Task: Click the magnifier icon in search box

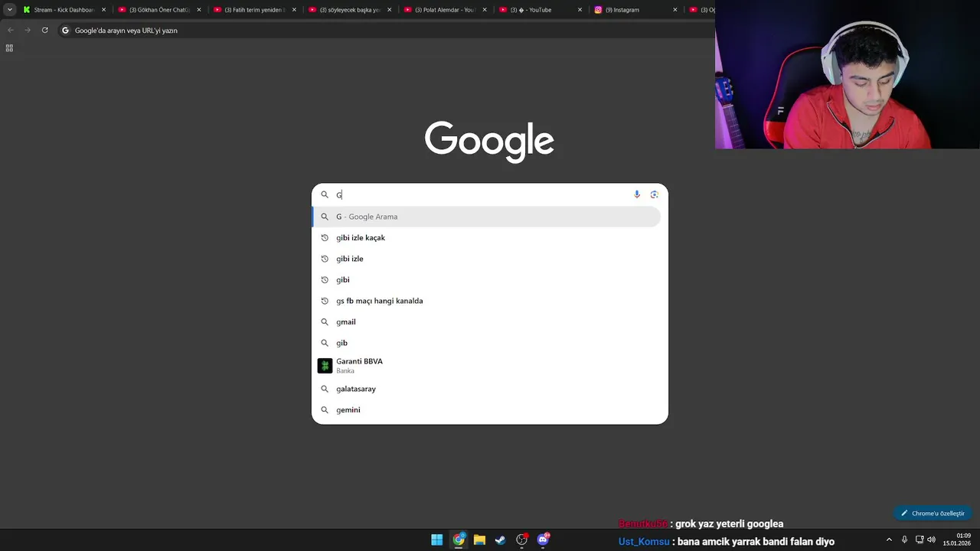Action: (325, 194)
